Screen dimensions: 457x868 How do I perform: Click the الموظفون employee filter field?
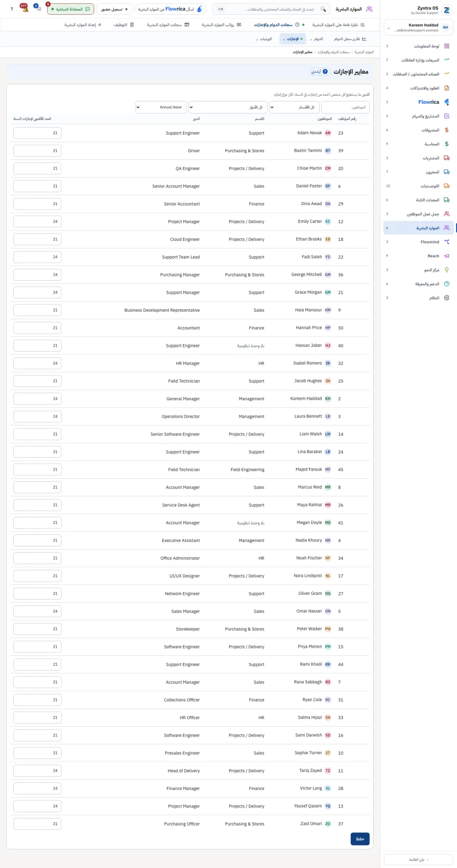tap(345, 107)
